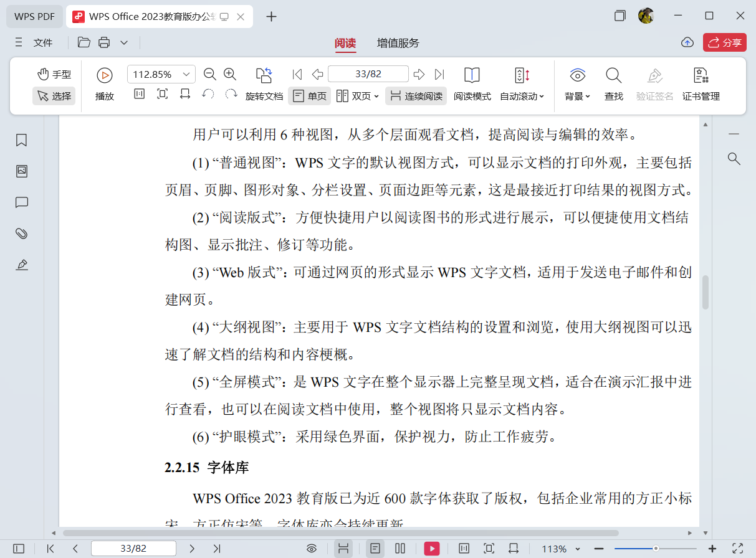Start slideshow with Play (播放) button
Screen dimensions: 756x558
tap(104, 83)
